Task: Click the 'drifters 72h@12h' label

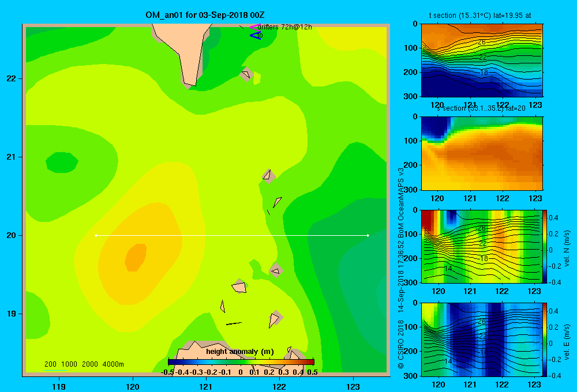Action: click(284, 27)
